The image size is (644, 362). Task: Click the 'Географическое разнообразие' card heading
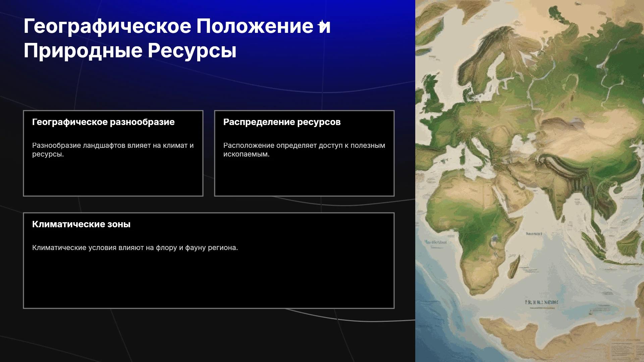pos(103,122)
